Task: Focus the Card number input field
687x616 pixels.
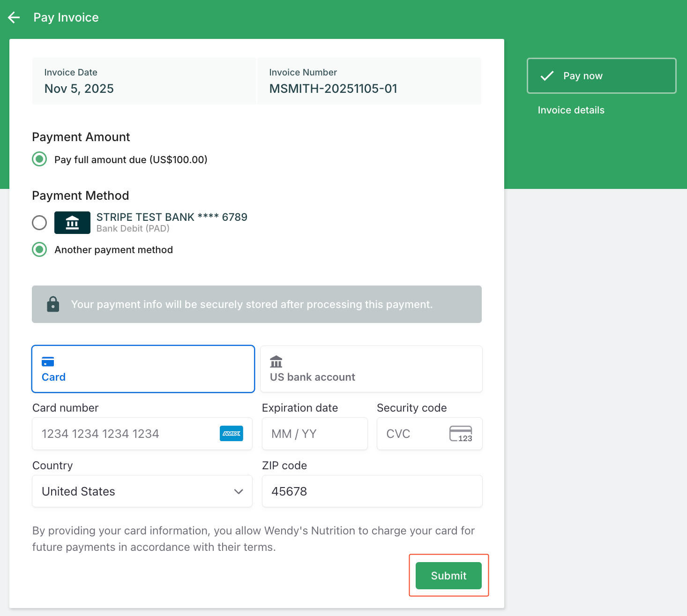Action: (127, 434)
